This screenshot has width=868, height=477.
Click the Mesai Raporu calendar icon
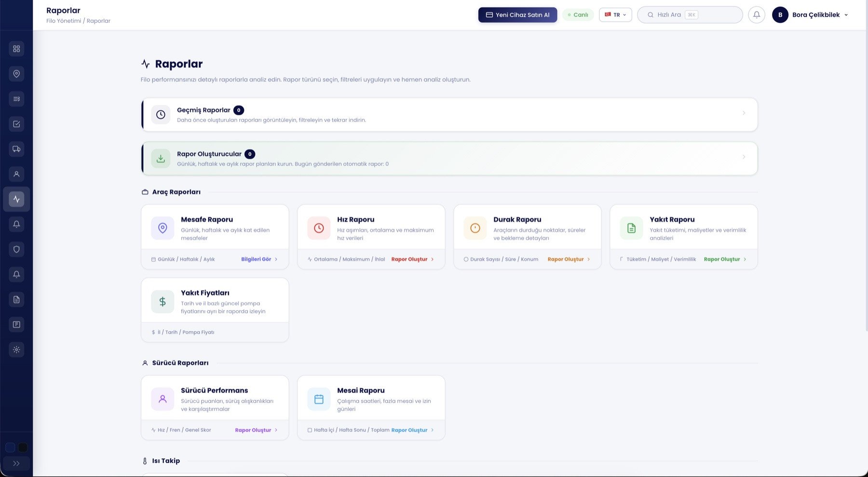[319, 399]
